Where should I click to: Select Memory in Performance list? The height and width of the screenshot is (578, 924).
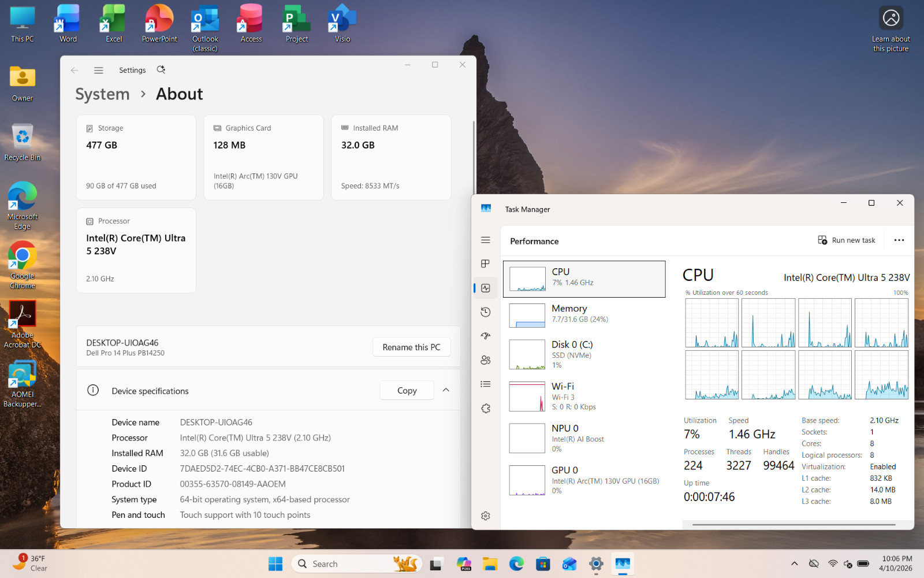[584, 316]
